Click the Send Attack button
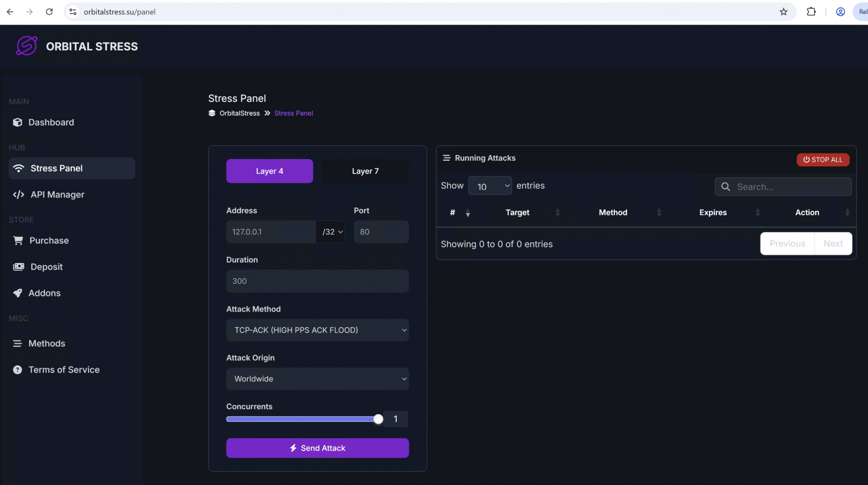The height and width of the screenshot is (485, 868). (x=318, y=448)
